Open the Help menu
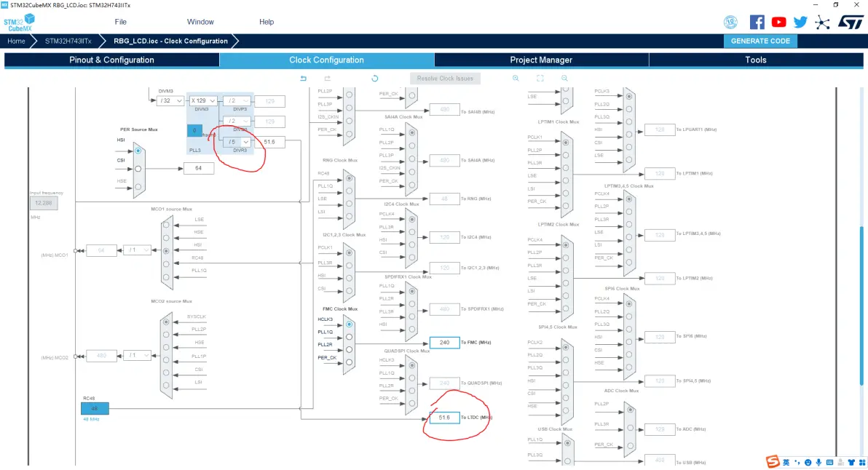868x470 pixels. (x=267, y=22)
